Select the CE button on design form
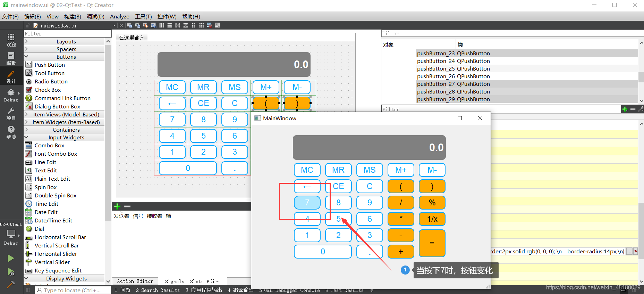This screenshot has width=644, height=294. [203, 103]
